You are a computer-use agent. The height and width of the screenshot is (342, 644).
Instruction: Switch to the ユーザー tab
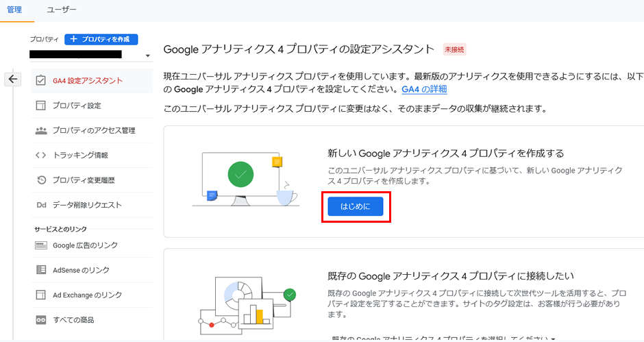[x=62, y=10]
